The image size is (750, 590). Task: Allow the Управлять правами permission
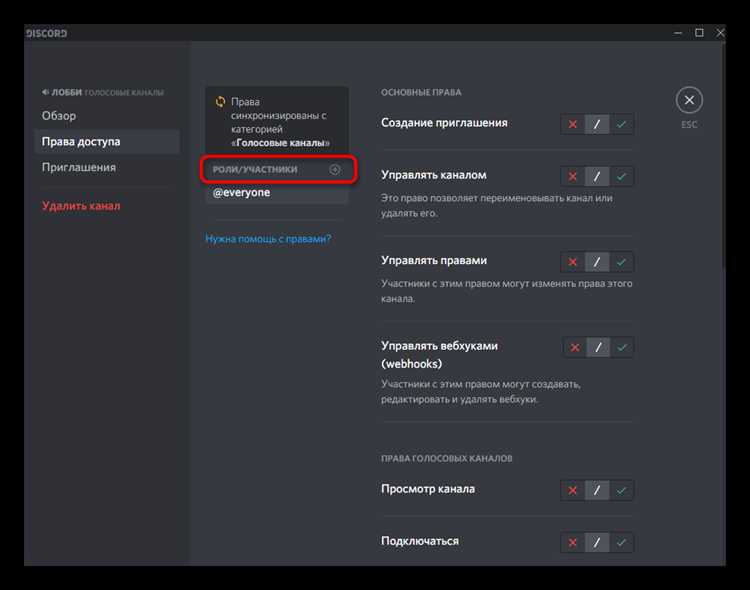point(621,262)
